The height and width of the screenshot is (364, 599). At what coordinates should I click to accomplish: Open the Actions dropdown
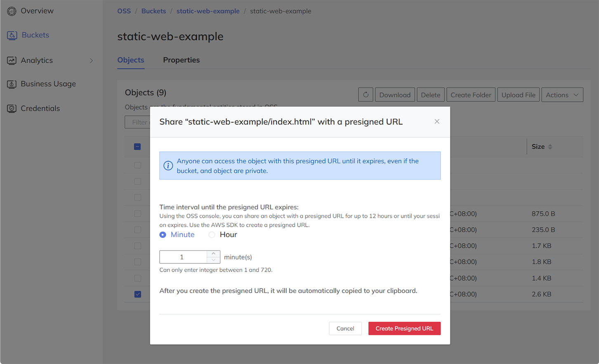point(562,94)
